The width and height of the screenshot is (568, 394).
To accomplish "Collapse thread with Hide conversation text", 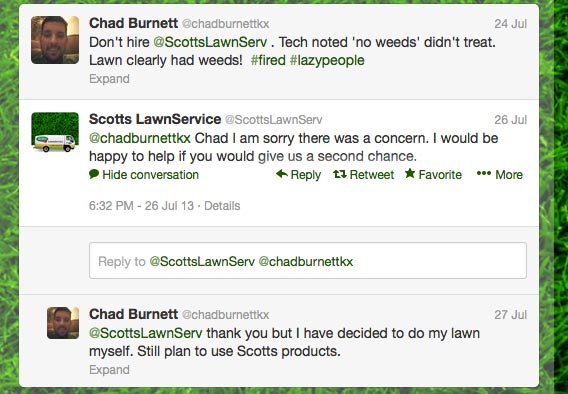I will [150, 175].
